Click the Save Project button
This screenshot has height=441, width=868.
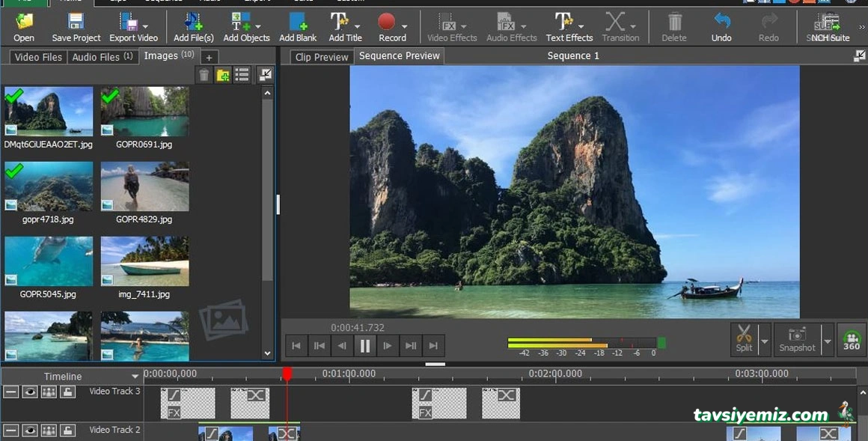pyautogui.click(x=76, y=26)
